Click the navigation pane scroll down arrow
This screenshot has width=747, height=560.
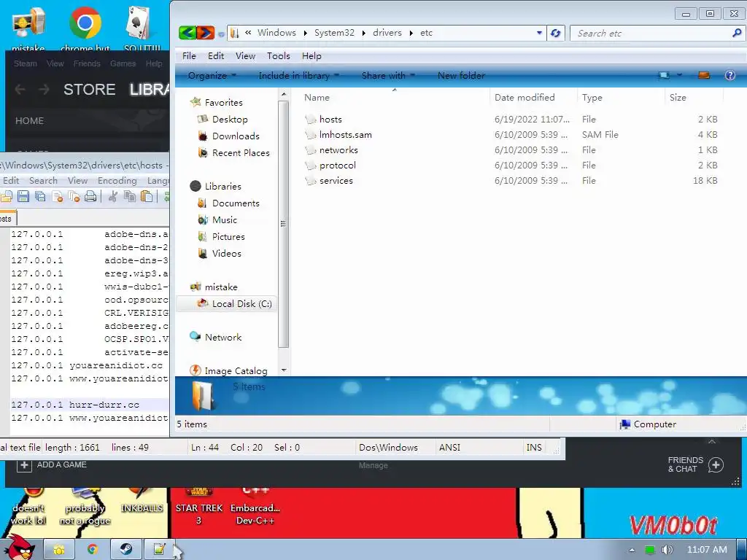(284, 370)
